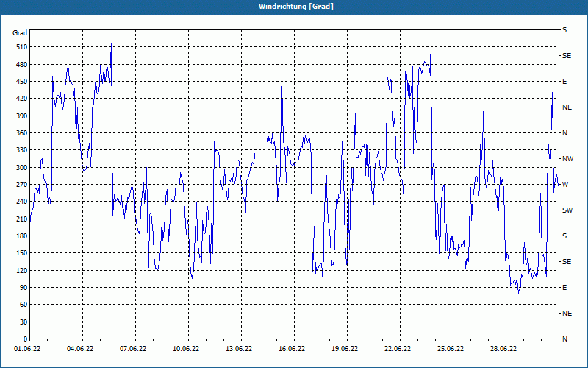Select the 120 y-axis tick label
This screenshot has height=368, width=588.
pos(22,270)
